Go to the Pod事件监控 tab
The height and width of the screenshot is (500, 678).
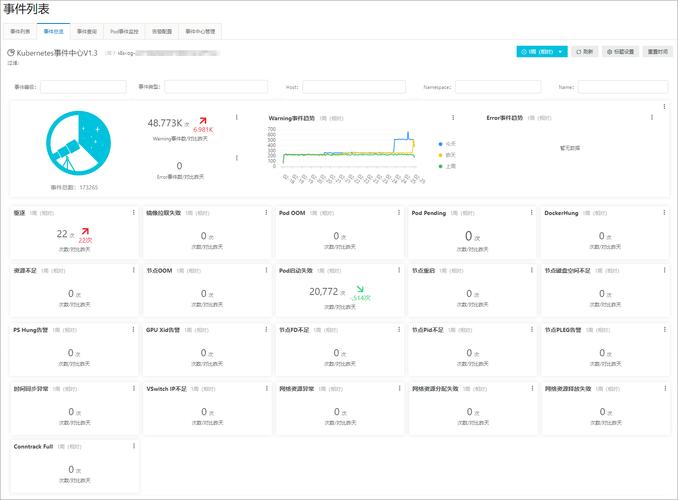125,32
